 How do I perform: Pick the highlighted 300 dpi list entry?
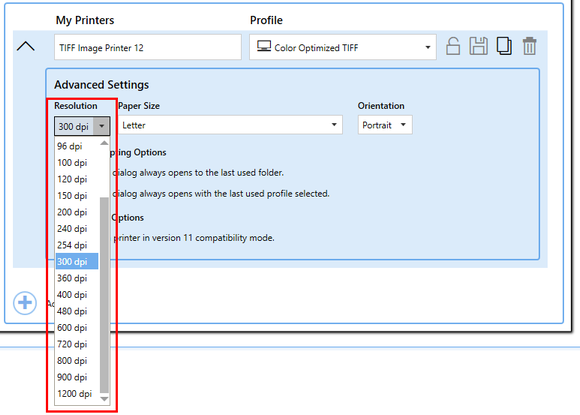click(77, 262)
